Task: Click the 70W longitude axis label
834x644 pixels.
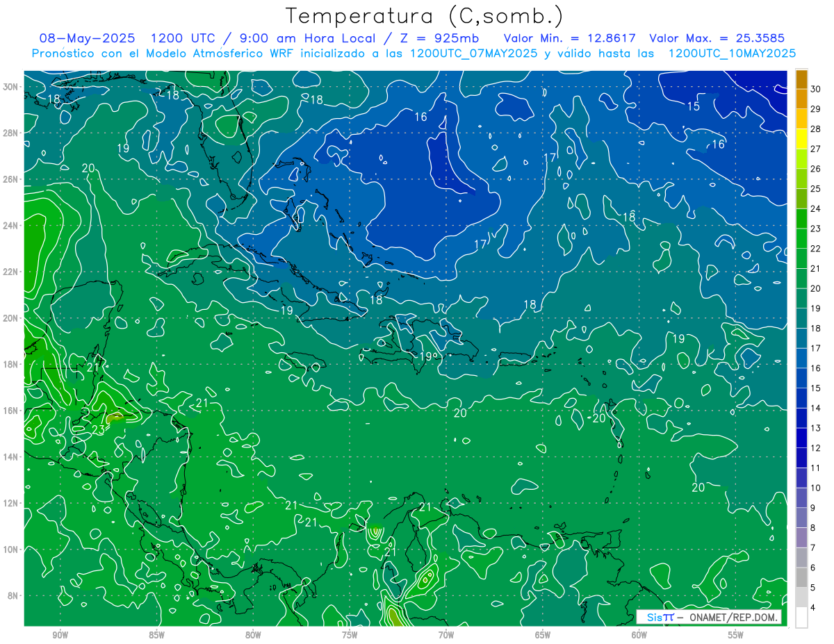Action: tap(446, 636)
